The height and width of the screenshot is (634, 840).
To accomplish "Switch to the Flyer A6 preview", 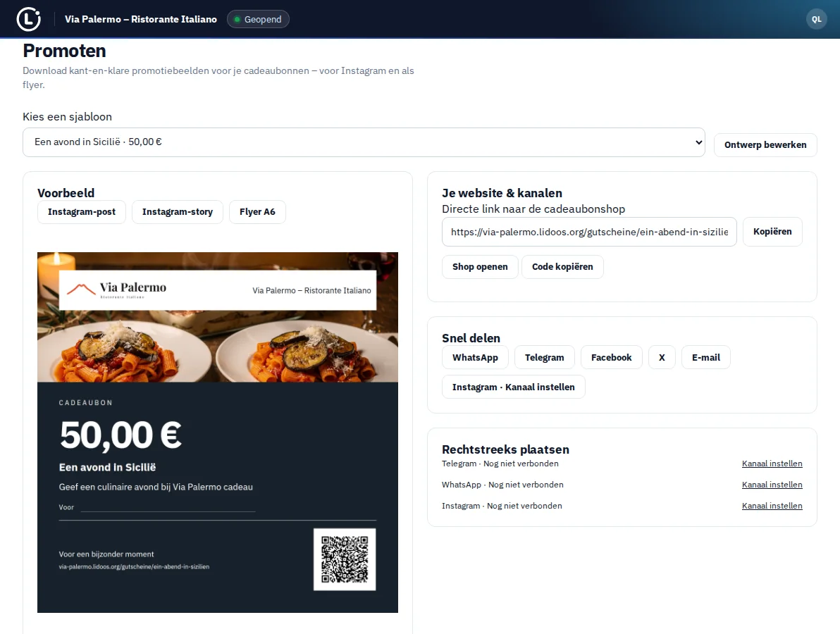I will (257, 212).
